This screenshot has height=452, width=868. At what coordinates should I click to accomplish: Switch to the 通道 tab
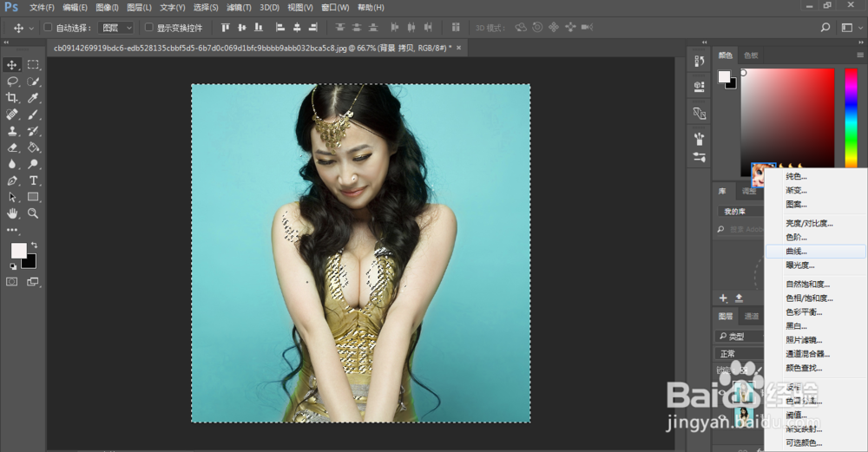tap(751, 317)
